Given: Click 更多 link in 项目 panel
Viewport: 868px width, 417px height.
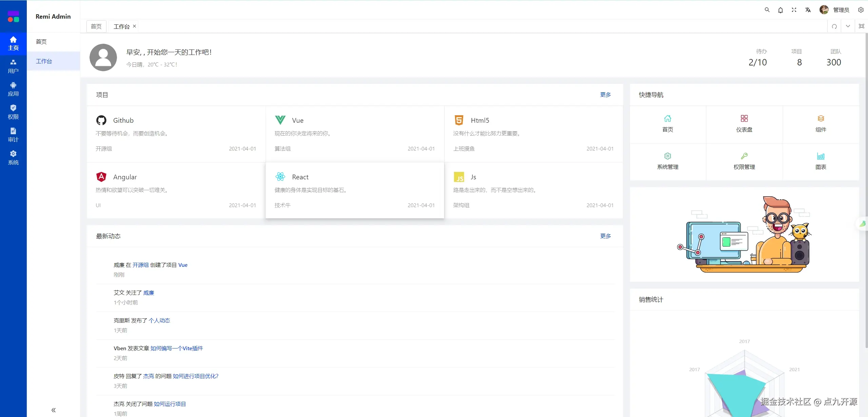Looking at the screenshot, I should tap(605, 95).
